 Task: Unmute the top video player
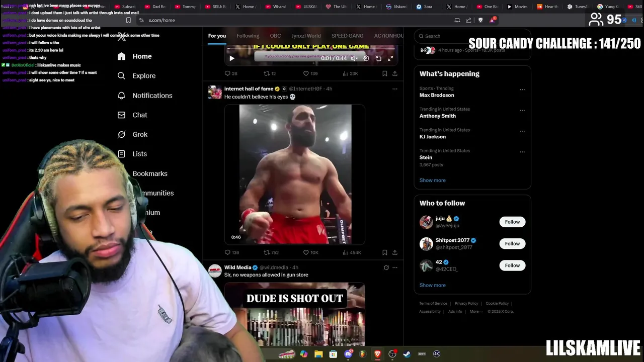(x=354, y=58)
